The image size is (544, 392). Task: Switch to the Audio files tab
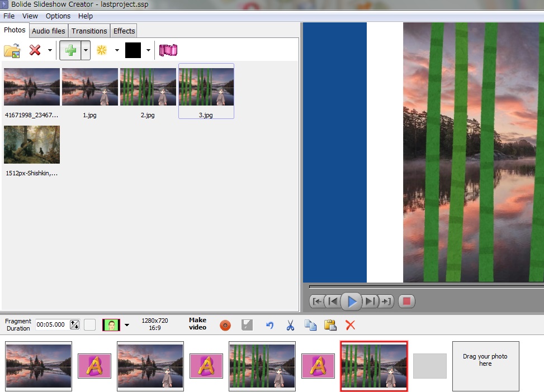49,31
